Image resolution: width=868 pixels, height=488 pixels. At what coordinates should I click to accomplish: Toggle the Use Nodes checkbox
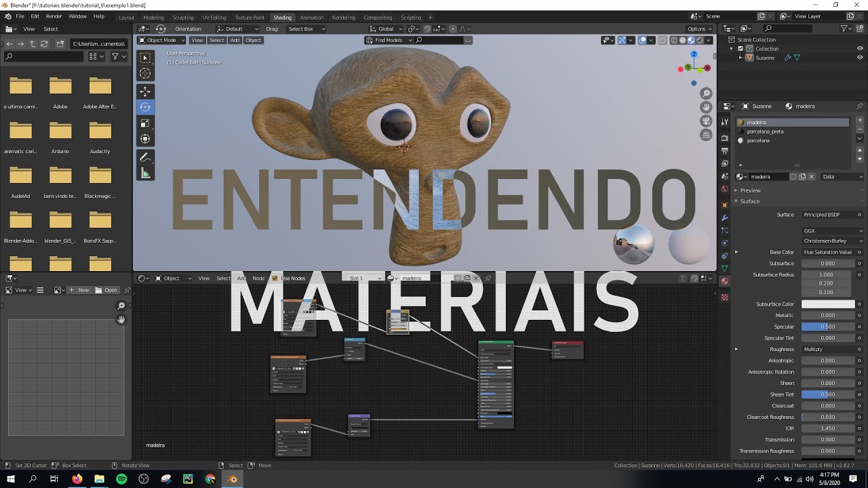click(275, 278)
